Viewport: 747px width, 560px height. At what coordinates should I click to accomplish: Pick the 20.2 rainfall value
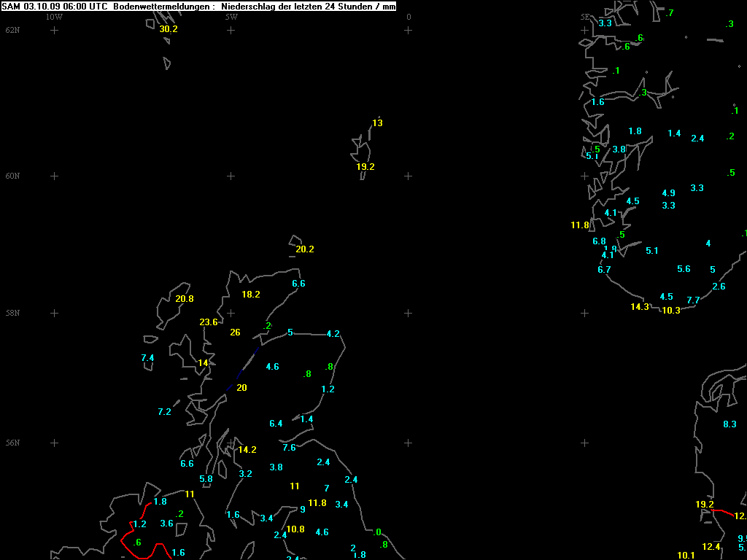pyautogui.click(x=305, y=249)
